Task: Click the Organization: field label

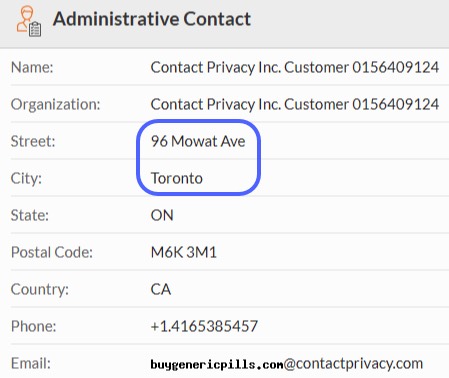Action: [x=55, y=105]
